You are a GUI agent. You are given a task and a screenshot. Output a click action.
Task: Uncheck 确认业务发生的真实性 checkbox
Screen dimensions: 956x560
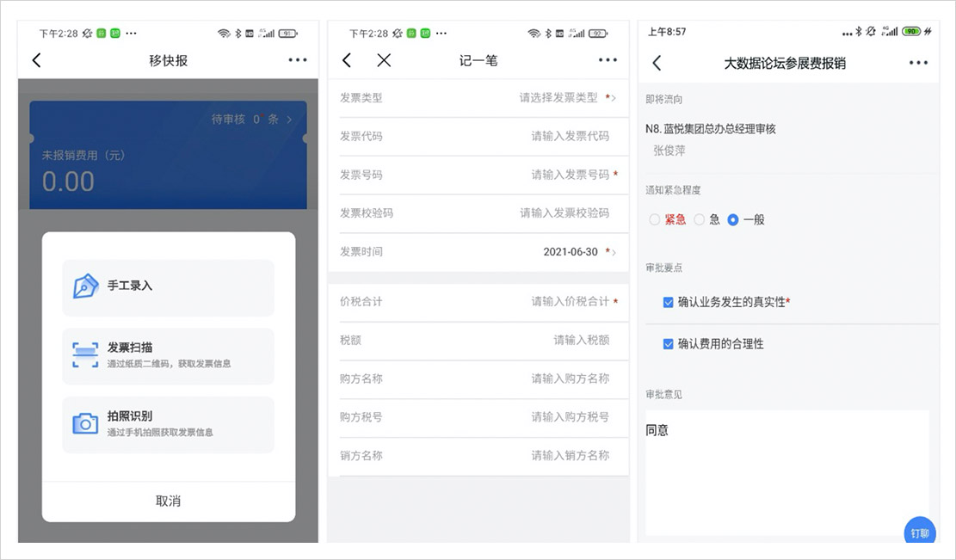point(668,302)
